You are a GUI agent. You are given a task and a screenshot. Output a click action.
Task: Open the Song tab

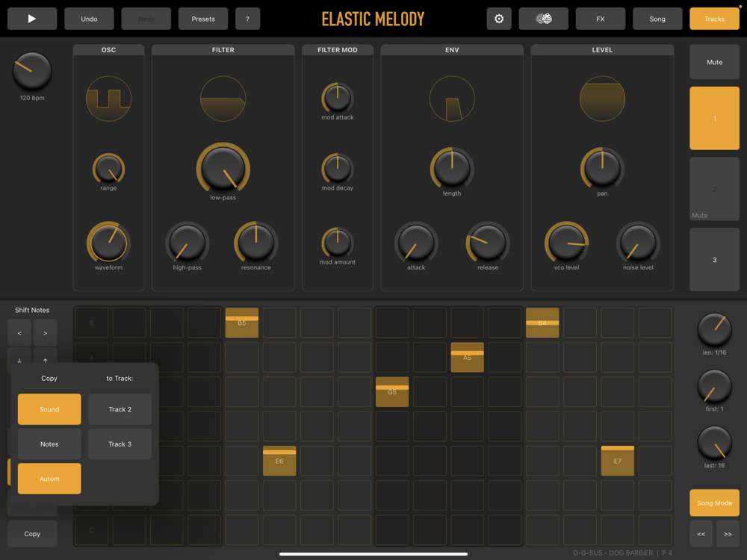pyautogui.click(x=657, y=19)
